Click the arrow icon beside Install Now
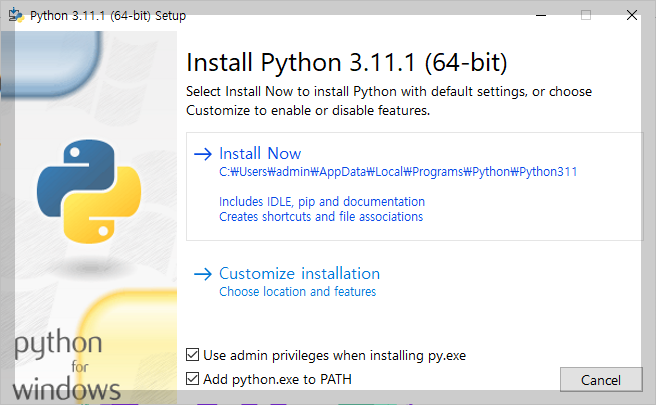Viewport: 656px width, 405px height. click(x=203, y=154)
